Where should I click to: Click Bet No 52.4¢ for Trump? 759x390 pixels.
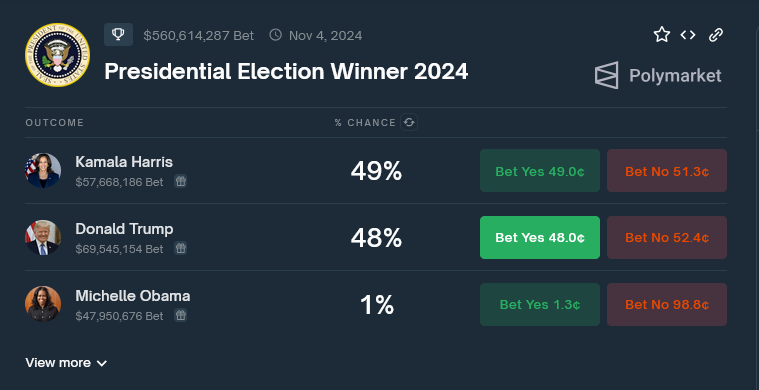(667, 238)
